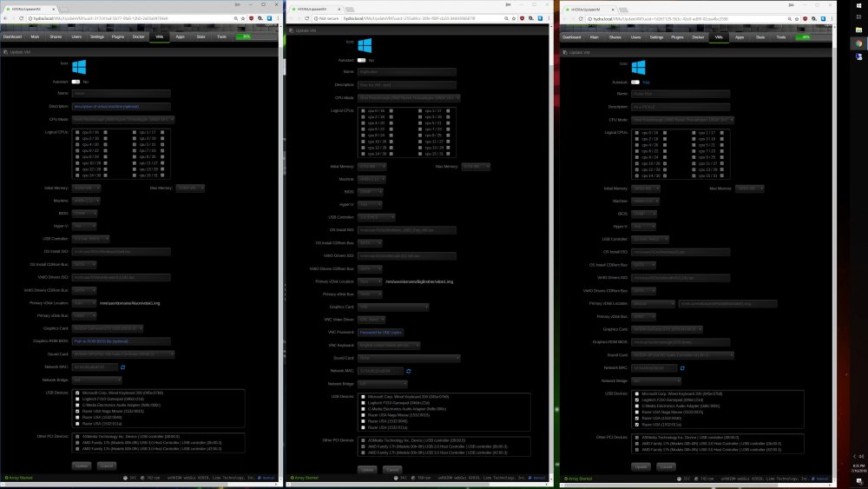The image size is (868, 489).
Task: Open Max Memory dropdown in right window
Action: (x=750, y=188)
